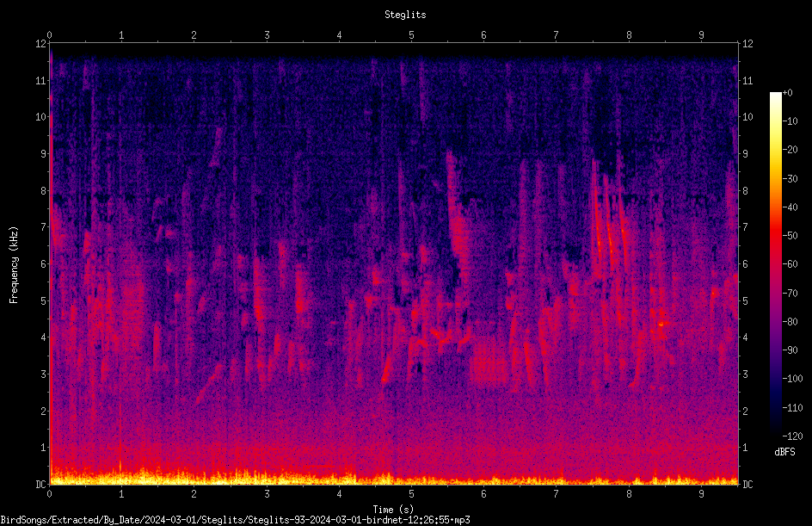Click the 10 kHz label on right axis
812x526 pixels.
point(747,116)
